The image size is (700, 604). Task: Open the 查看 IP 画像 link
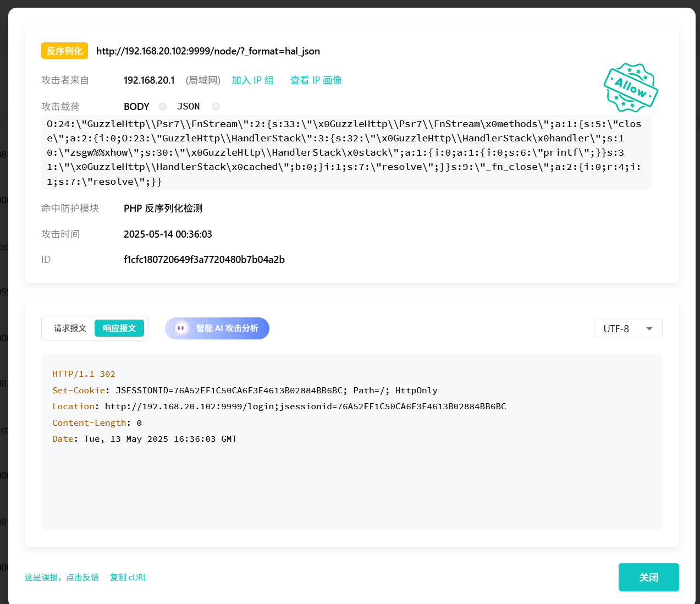(316, 80)
